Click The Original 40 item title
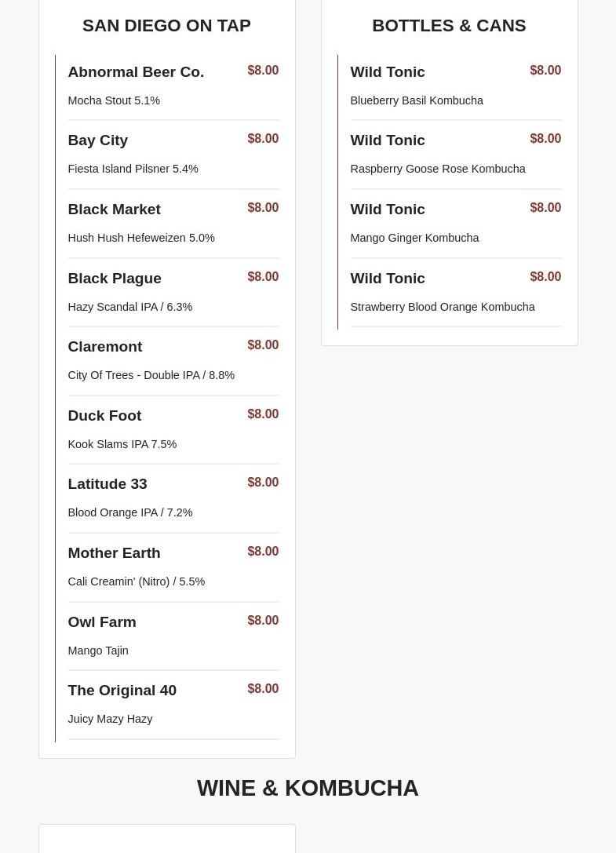 (122, 691)
